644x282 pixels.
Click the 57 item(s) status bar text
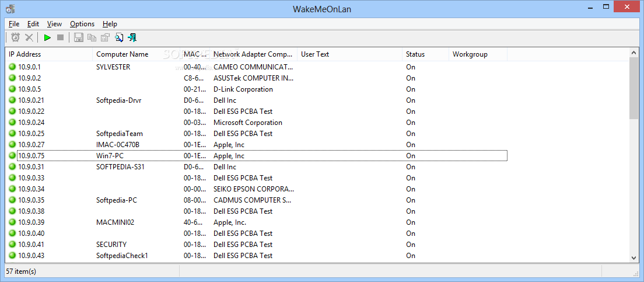(x=21, y=271)
